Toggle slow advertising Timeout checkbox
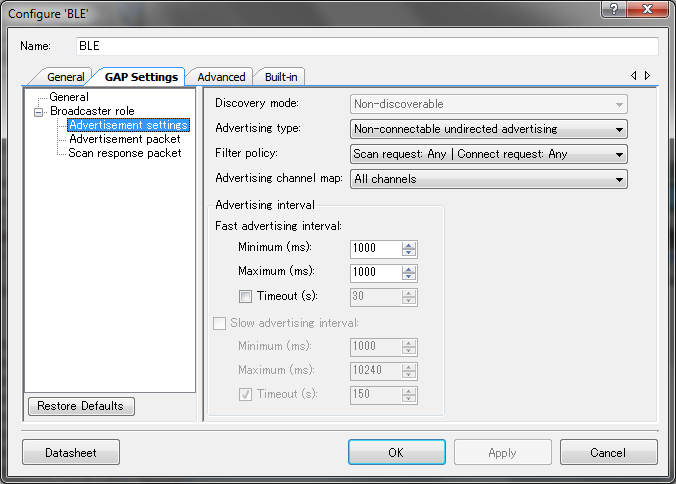This screenshot has width=676, height=484. pos(245,394)
